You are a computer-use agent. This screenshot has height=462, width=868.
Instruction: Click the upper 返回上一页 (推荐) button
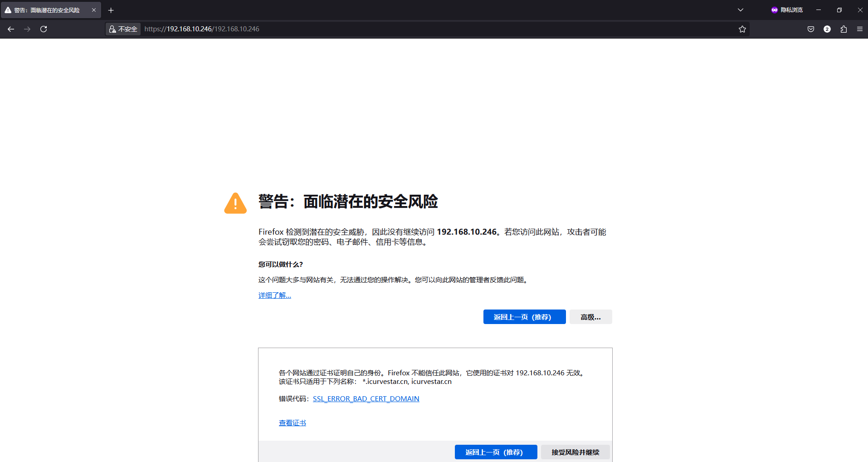click(524, 317)
